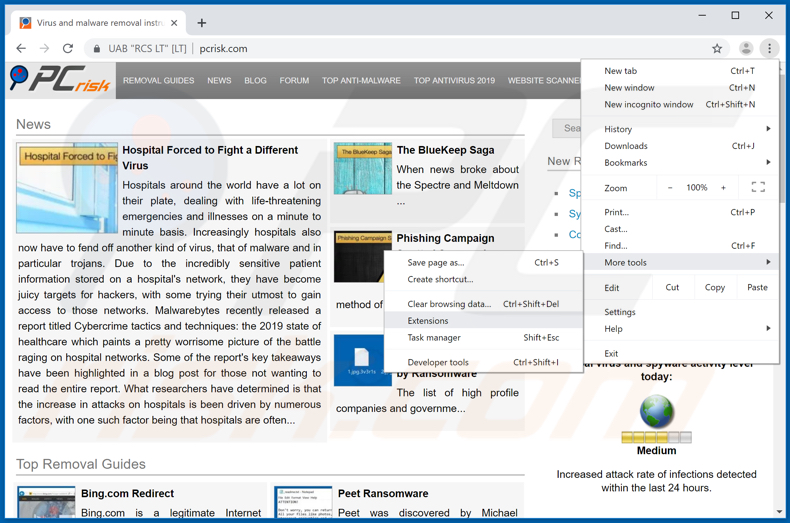The image size is (790, 523).
Task: Open Extensions from More tools submenu
Action: pos(483,320)
